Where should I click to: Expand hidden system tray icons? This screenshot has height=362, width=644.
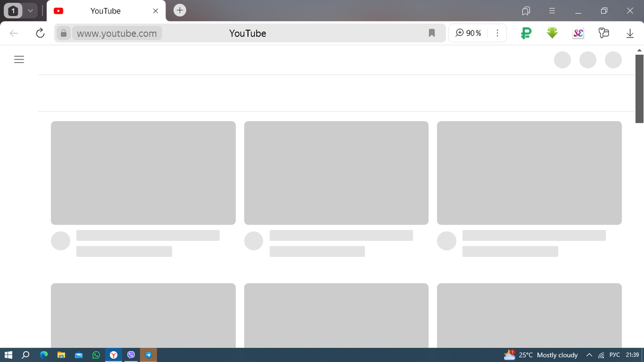pyautogui.click(x=589, y=355)
